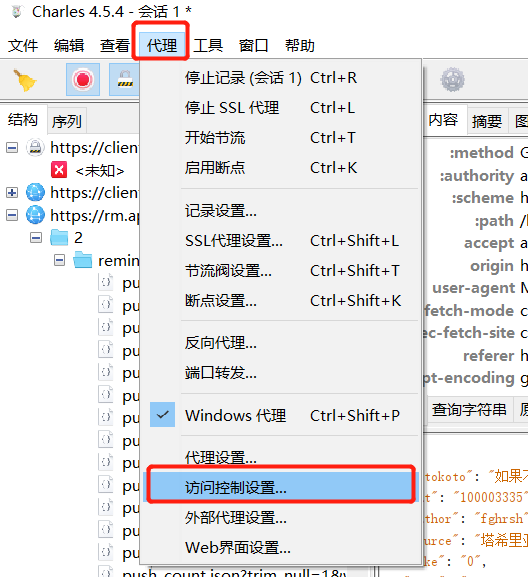Collapse the remin folder node

59,260
